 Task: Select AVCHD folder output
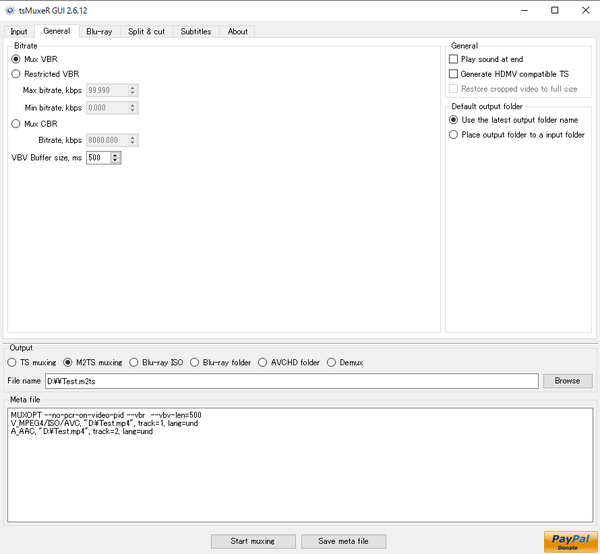click(x=289, y=362)
